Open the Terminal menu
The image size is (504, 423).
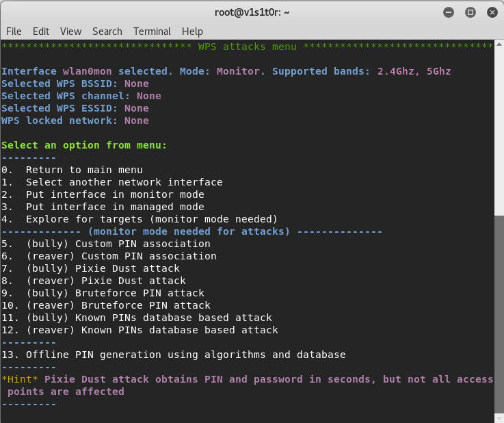pyautogui.click(x=152, y=31)
